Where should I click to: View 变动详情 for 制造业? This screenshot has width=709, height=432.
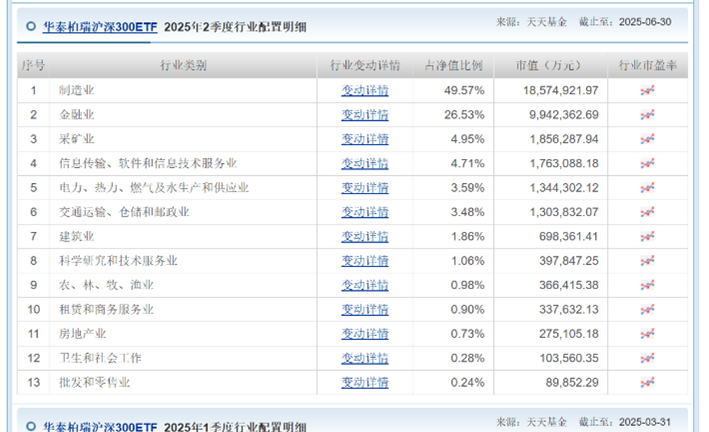click(x=364, y=90)
